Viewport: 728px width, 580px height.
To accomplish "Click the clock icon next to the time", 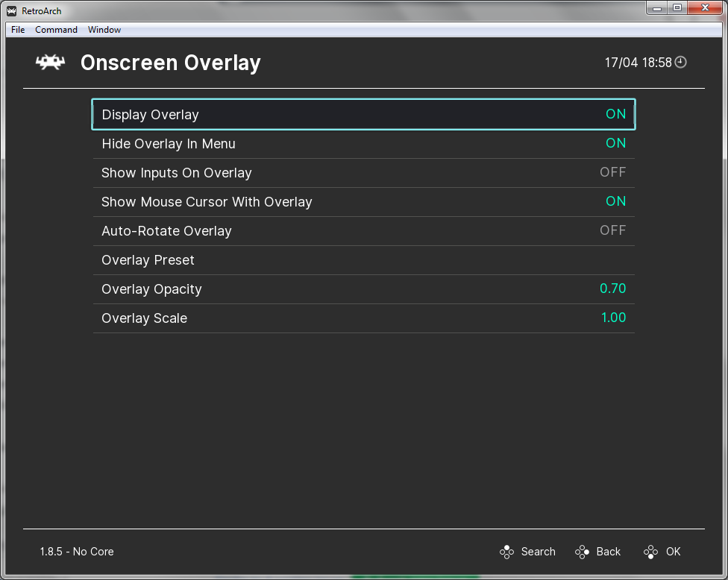I will click(x=680, y=63).
